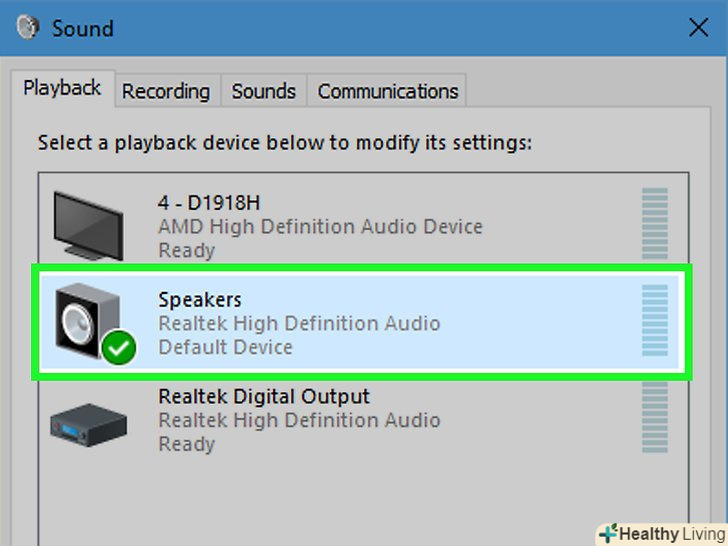Select the Speakers device name
The image size is (728, 546).
coord(200,299)
